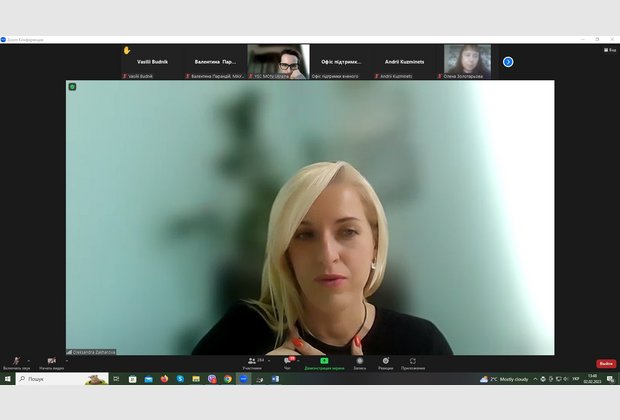The image size is (620, 420).
Task: Select the video tile of man with glasses
Action: (x=278, y=62)
